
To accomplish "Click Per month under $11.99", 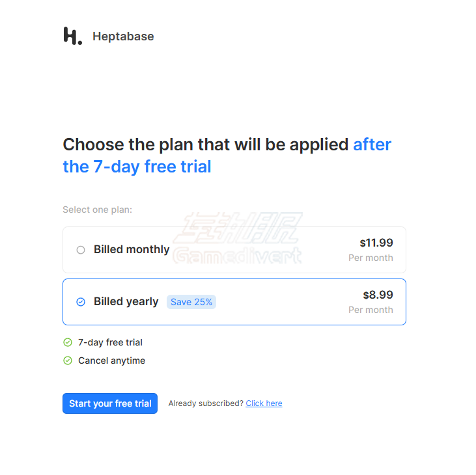I will [x=371, y=258].
